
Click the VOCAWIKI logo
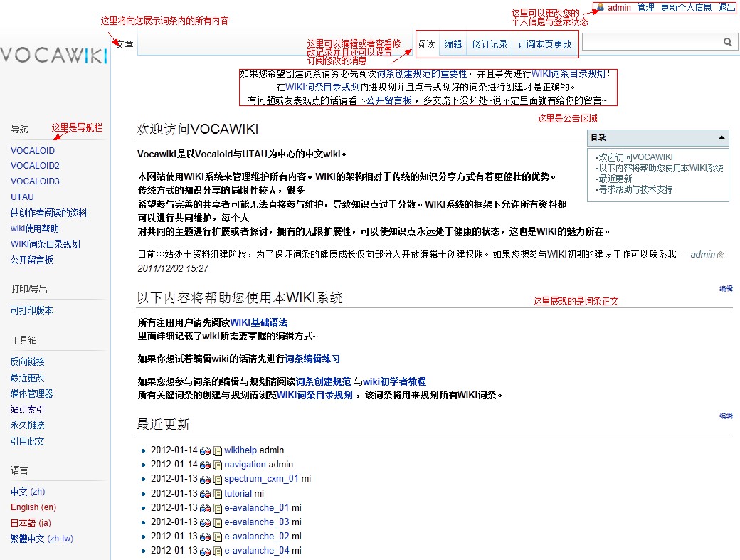(54, 56)
